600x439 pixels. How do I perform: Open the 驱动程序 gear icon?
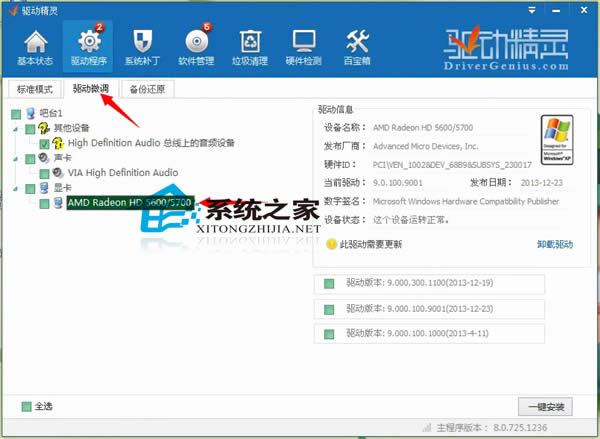87,47
